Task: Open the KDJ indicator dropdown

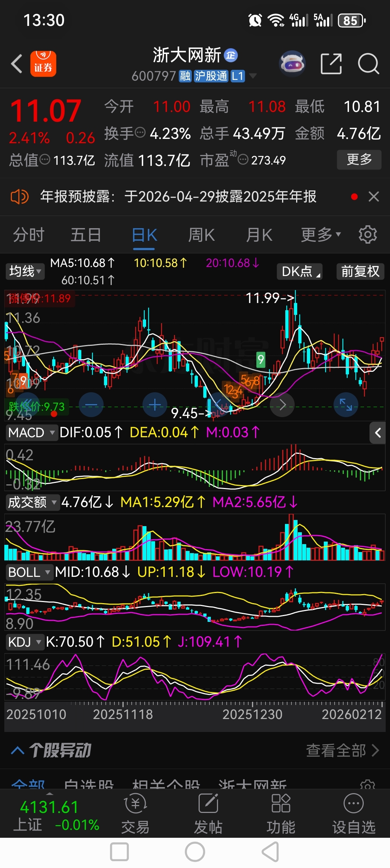Action: coord(25,642)
